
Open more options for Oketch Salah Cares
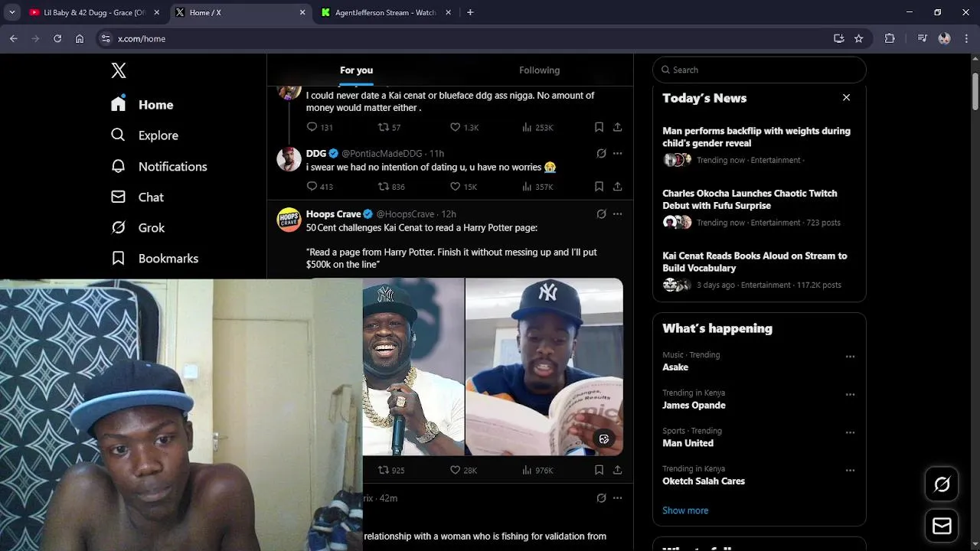(850, 471)
